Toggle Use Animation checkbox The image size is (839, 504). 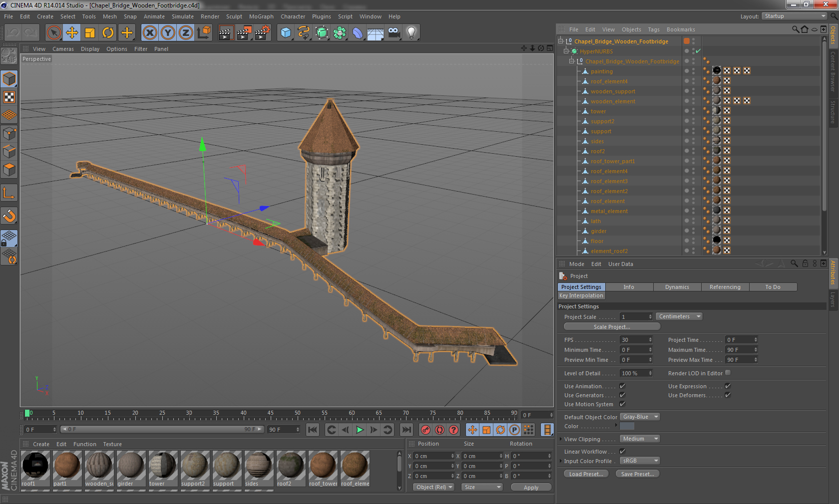pos(623,386)
